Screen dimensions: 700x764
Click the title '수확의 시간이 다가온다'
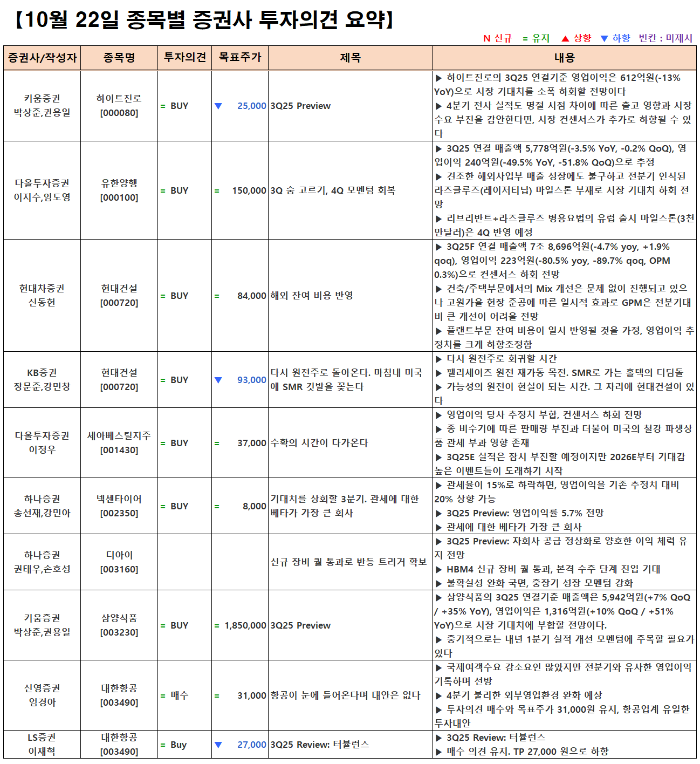tap(319, 443)
